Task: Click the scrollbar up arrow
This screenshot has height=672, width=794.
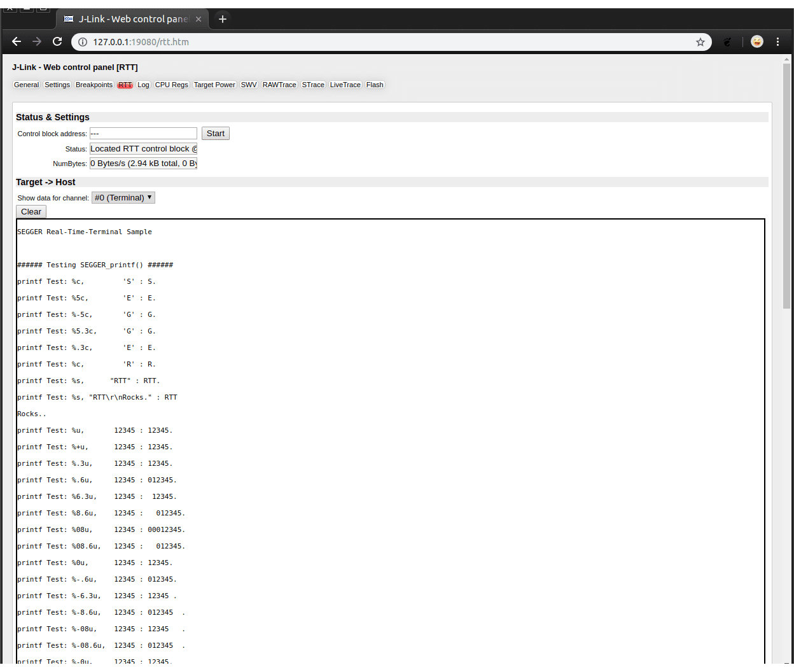Action: (786, 59)
